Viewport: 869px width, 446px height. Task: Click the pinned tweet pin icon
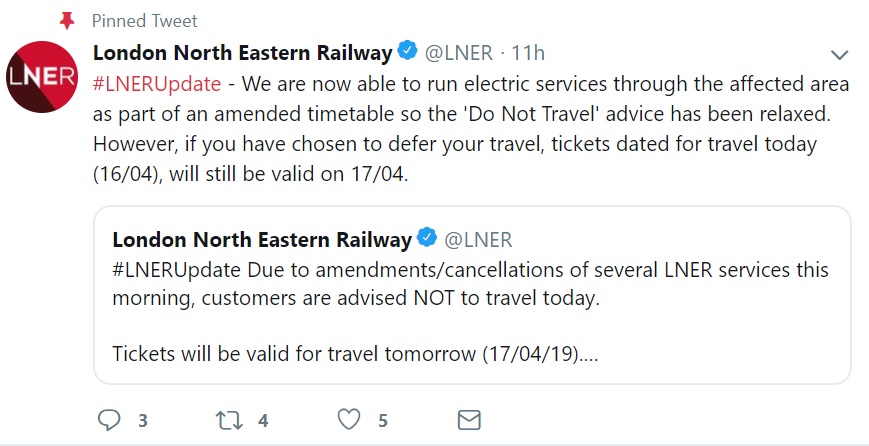point(67,21)
